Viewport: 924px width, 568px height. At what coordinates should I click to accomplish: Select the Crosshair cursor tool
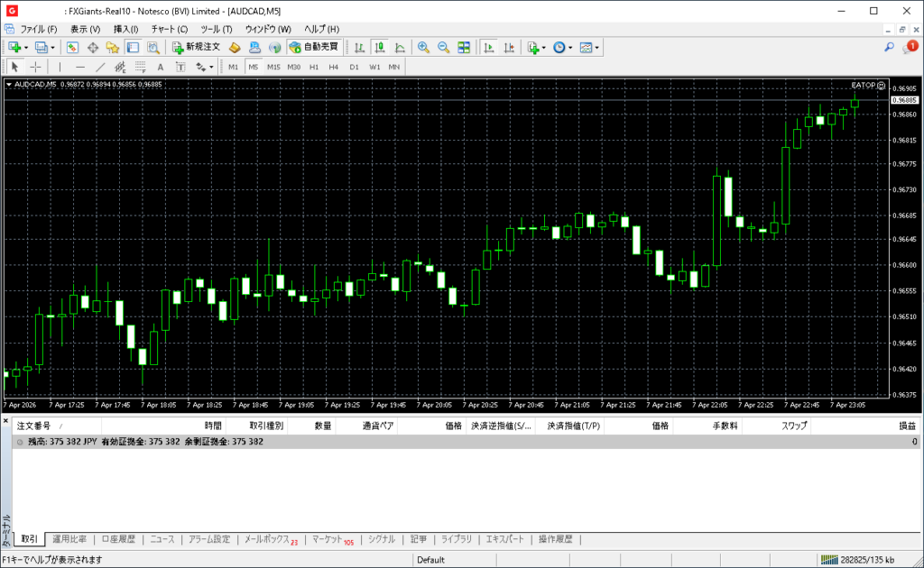pyautogui.click(x=35, y=67)
